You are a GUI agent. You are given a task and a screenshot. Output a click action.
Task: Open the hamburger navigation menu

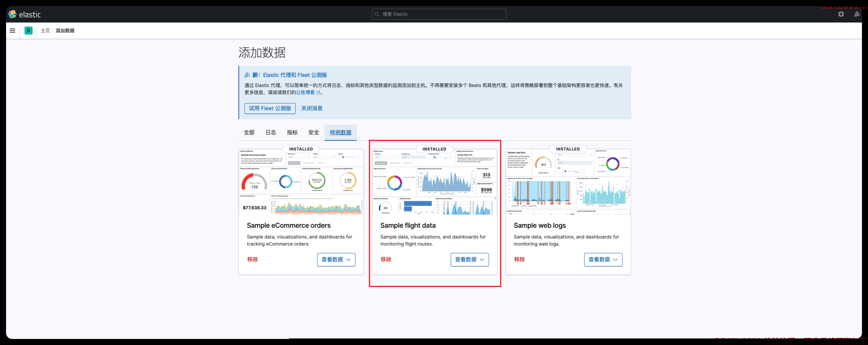[12, 31]
